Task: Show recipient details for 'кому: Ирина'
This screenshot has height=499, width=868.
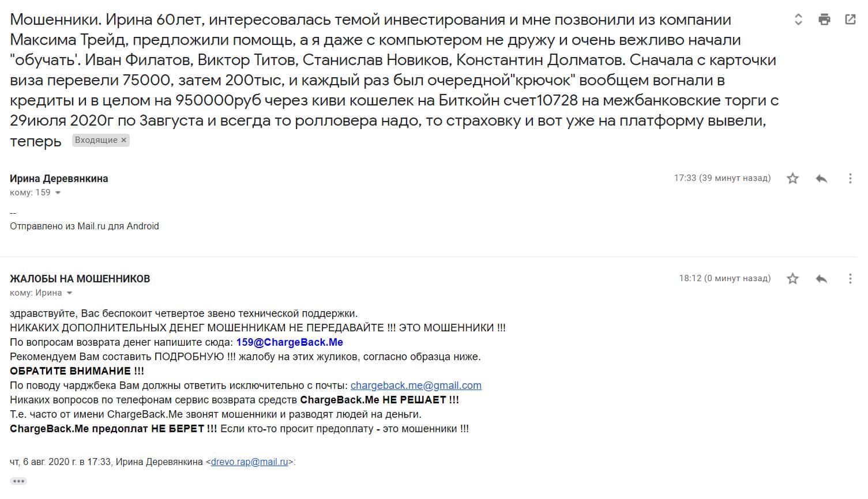Action: [x=69, y=293]
